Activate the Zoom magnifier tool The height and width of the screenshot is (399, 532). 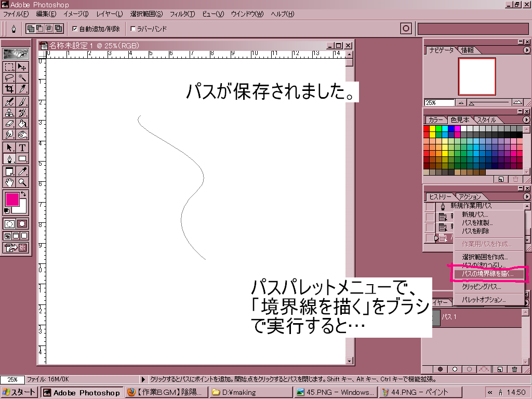click(x=22, y=182)
